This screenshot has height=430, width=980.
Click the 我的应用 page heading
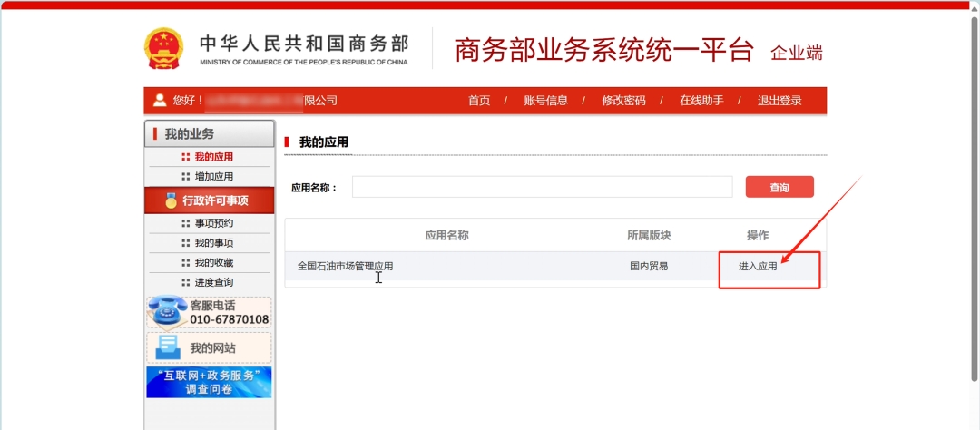(324, 142)
